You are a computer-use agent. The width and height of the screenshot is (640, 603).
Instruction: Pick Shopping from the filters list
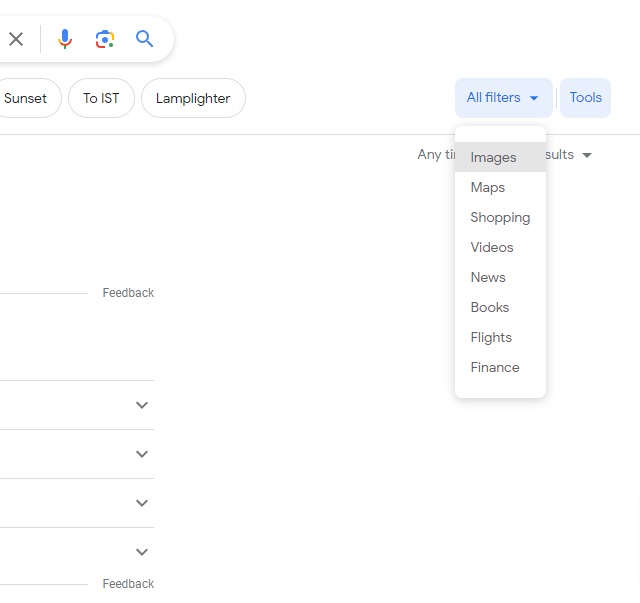click(x=500, y=217)
